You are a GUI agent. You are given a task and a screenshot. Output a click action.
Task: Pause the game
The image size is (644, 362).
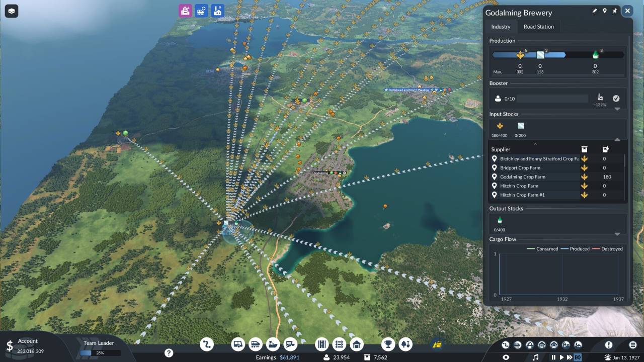554,357
